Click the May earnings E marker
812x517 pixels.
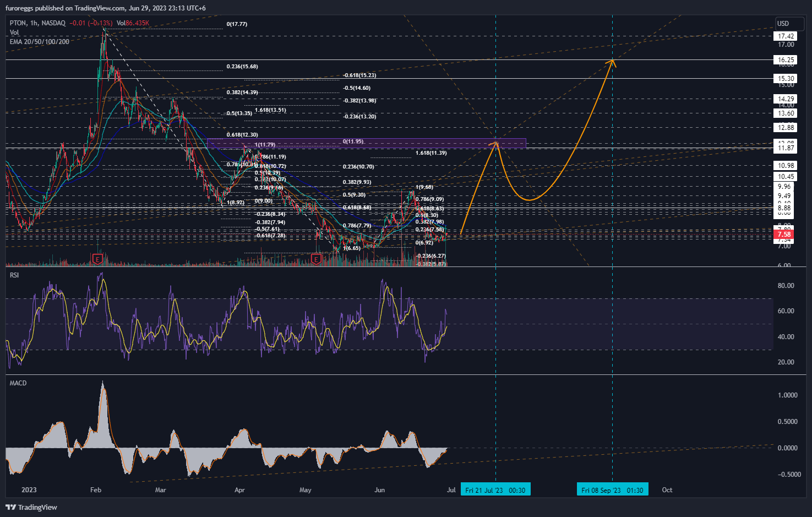click(316, 258)
